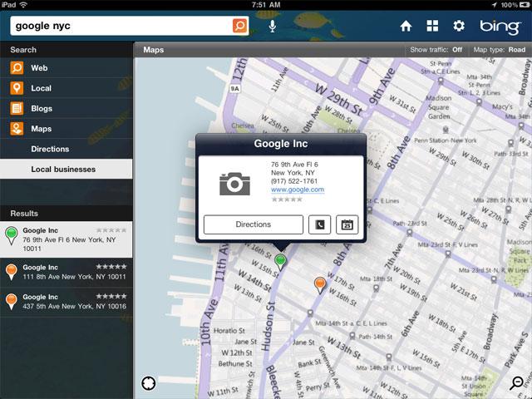Tap the zoom-out magnifier icon on map
Viewport: 532px width, 399px height.
[x=517, y=383]
